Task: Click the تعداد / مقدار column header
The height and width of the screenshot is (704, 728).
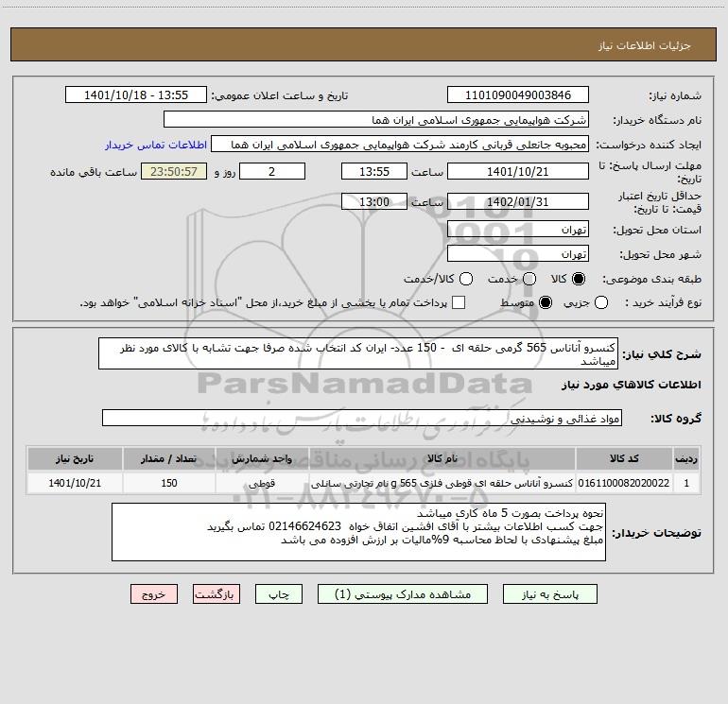Action: pyautogui.click(x=169, y=458)
